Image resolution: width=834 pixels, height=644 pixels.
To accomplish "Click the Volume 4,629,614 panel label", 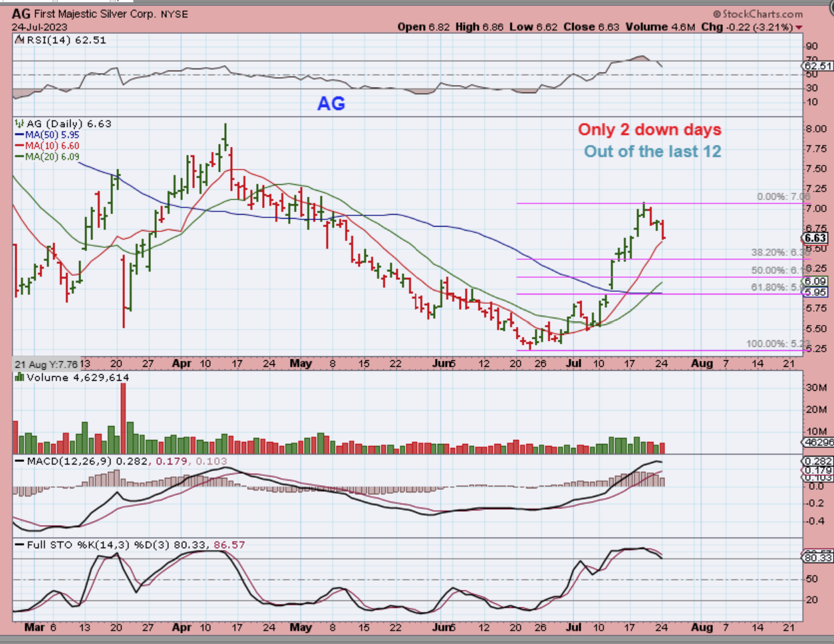I will tap(78, 377).
